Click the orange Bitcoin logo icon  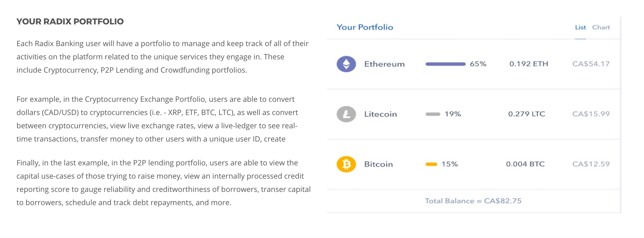[346, 164]
